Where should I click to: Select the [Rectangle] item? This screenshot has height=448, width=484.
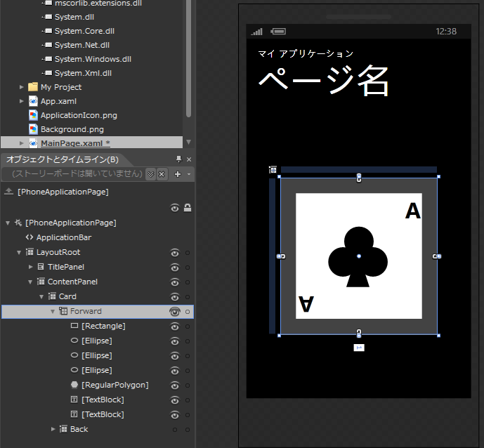pyautogui.click(x=103, y=326)
